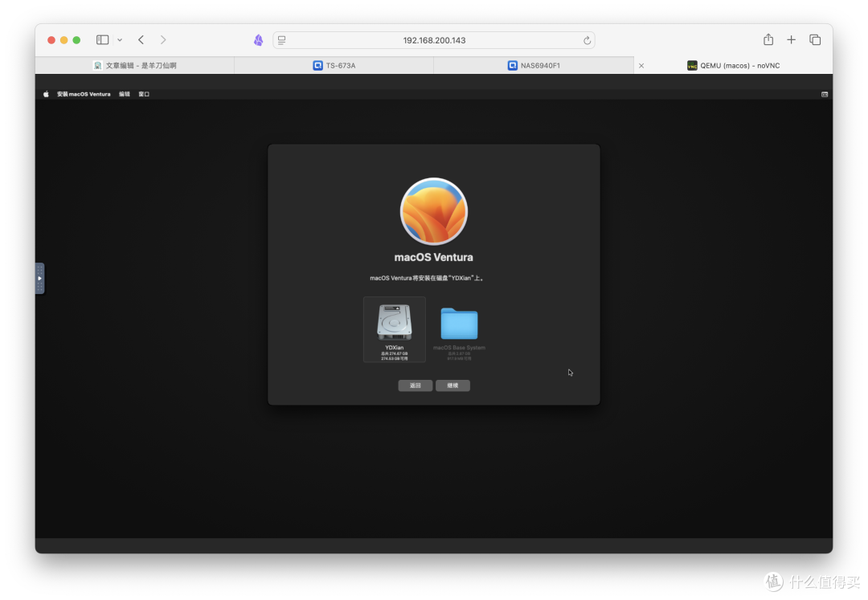Close the QEMU (macos) noVNC tab
This screenshot has height=600, width=868.
641,66
